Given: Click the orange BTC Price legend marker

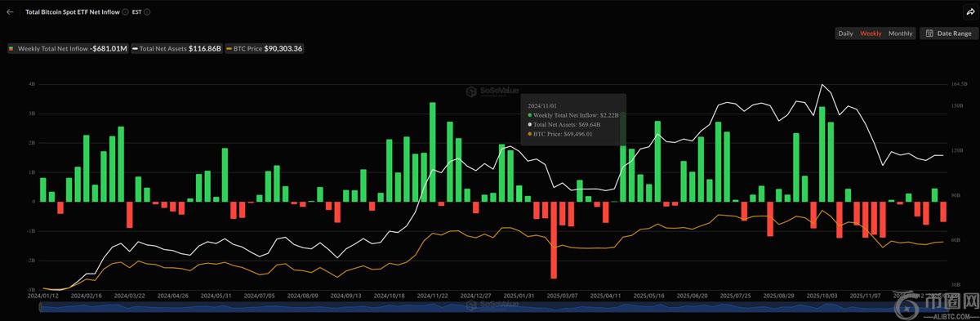Looking at the screenshot, I should click(x=228, y=49).
